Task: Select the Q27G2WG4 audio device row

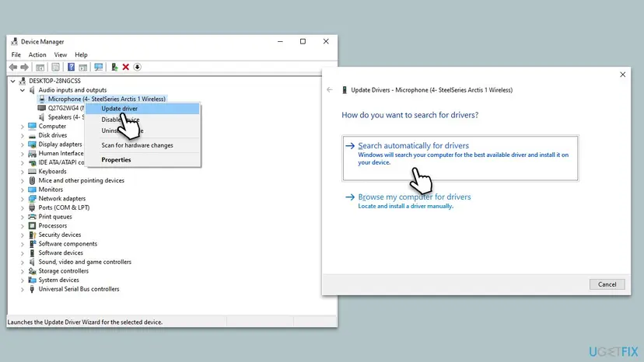Action: coord(61,108)
